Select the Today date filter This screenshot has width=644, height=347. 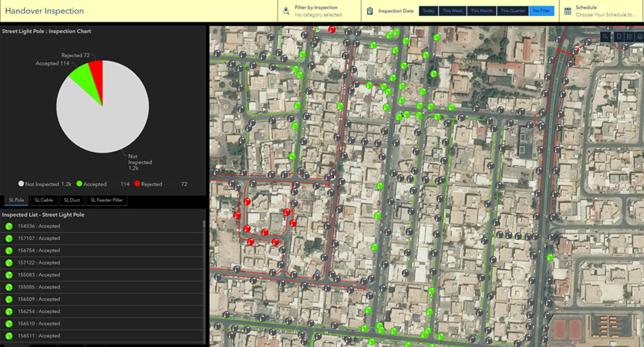coord(428,11)
